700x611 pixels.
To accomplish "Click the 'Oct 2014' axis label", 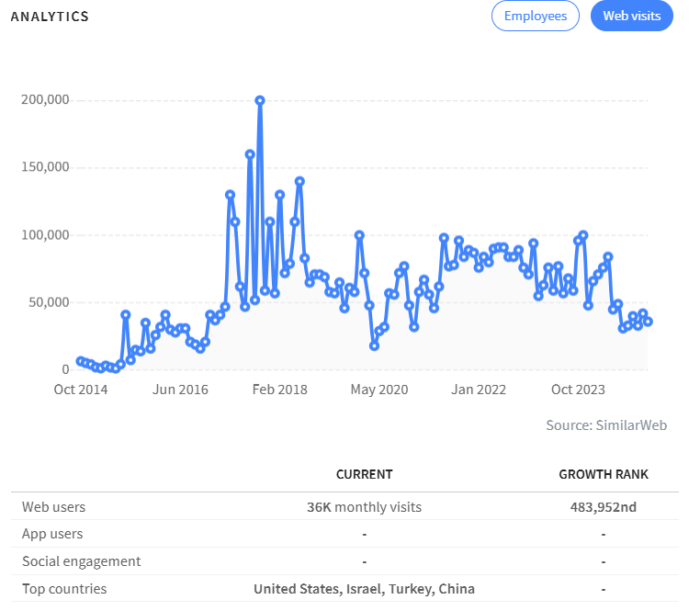I will [x=80, y=390].
